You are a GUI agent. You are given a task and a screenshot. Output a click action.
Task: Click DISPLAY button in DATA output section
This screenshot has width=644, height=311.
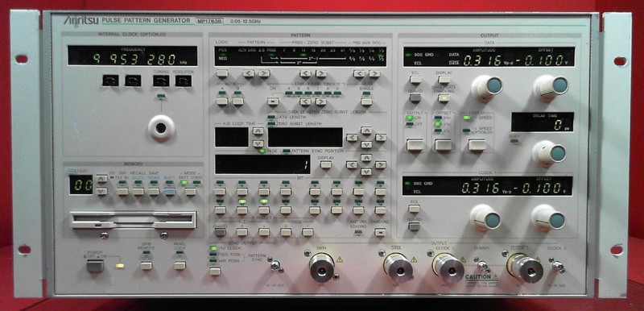[x=444, y=80]
